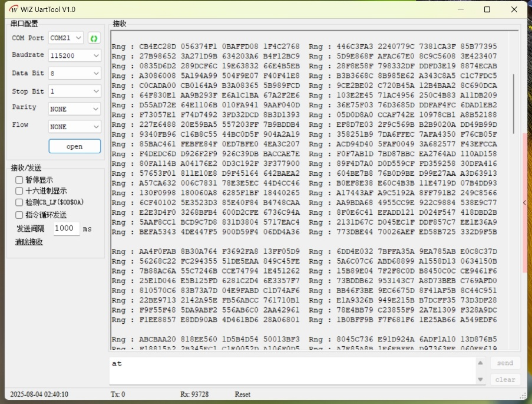Click the 发送间隔 interval input field

pos(66,229)
